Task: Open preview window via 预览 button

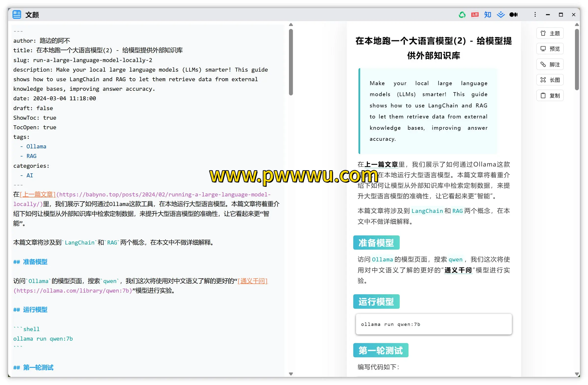Action: pos(550,49)
